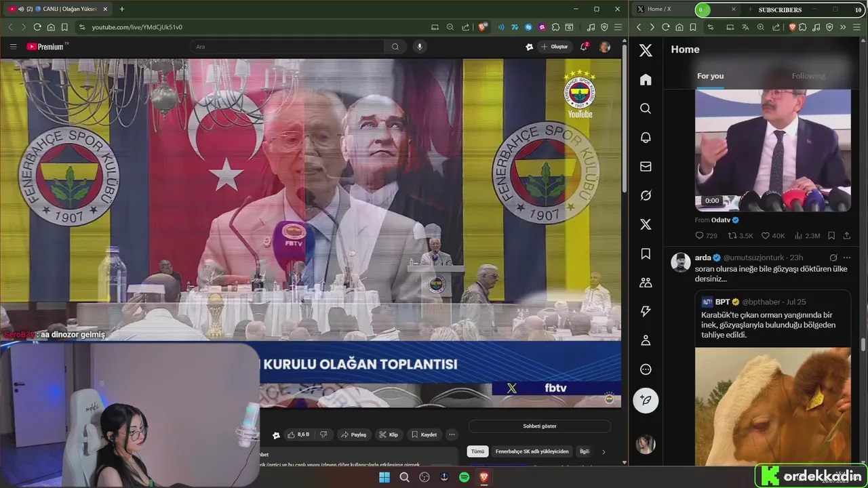
Task: Open YouTube notifications bell
Action: (x=583, y=47)
